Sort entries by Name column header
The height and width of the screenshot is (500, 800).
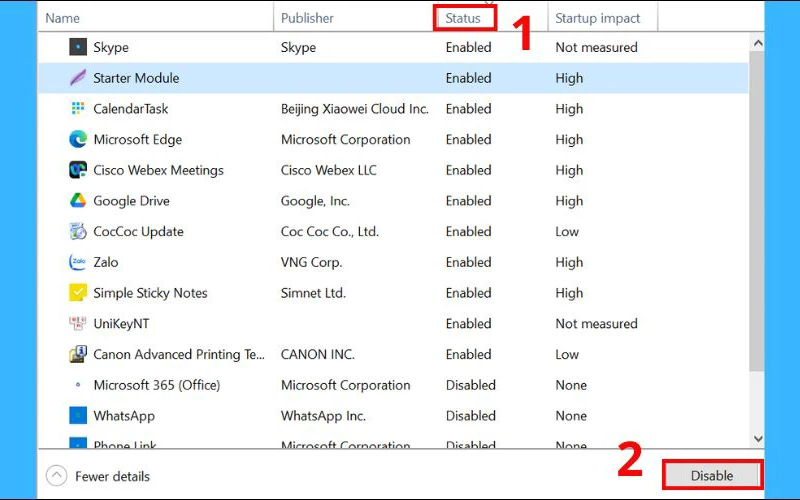point(63,18)
